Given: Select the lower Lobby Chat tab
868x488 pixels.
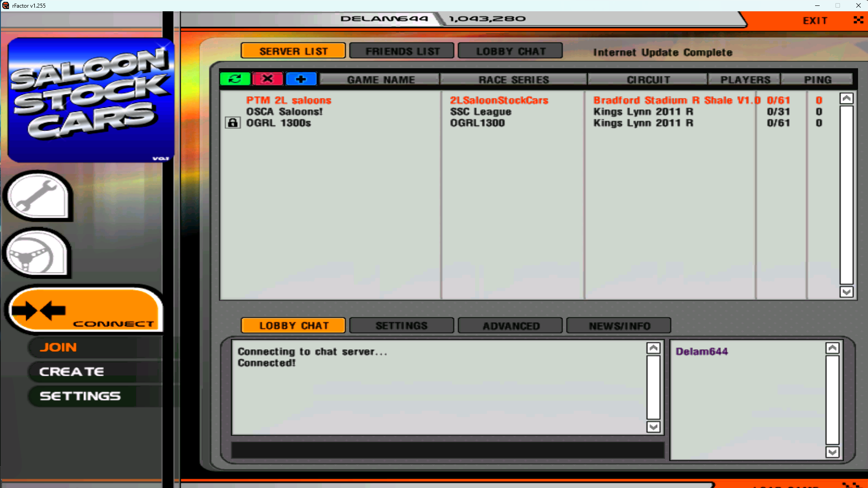Looking at the screenshot, I should tap(293, 325).
